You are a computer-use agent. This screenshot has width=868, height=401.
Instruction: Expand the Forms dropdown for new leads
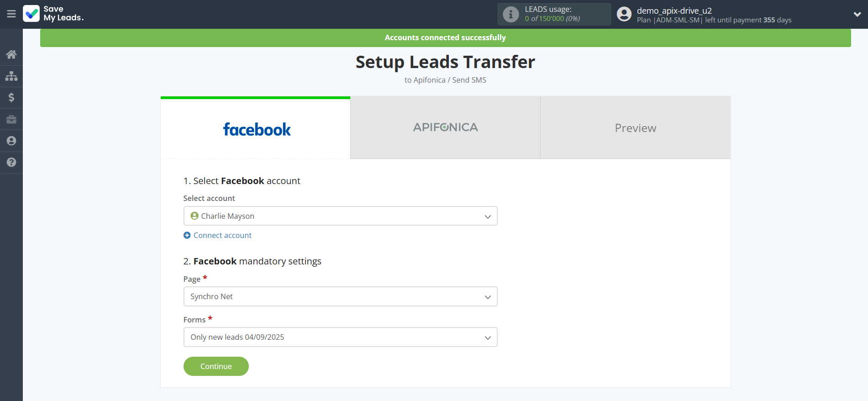pyautogui.click(x=340, y=337)
